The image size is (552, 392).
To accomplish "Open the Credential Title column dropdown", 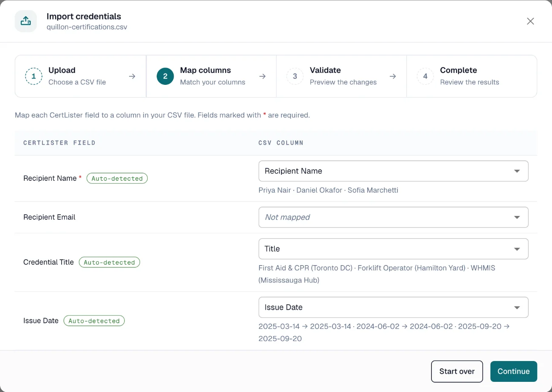I will point(393,249).
